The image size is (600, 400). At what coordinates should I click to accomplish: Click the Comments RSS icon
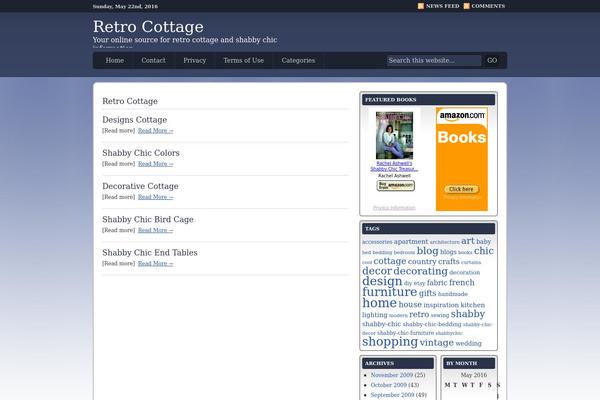tap(466, 6)
